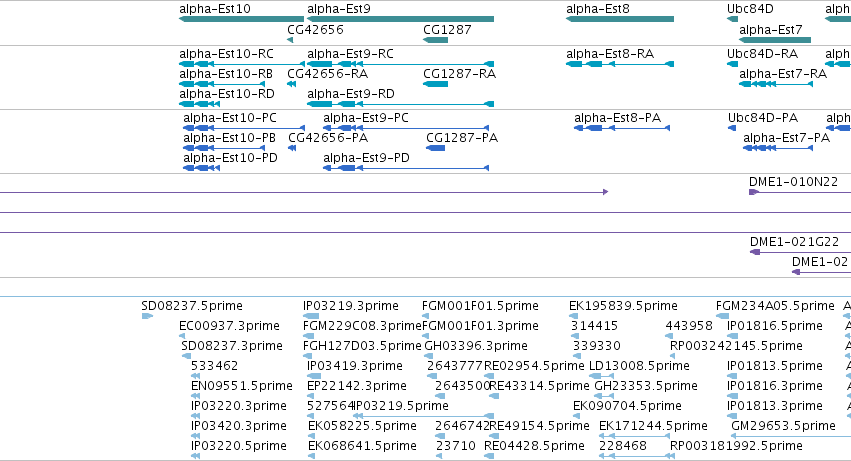
Task: Click the CG42656 gene label
Action: tap(315, 30)
